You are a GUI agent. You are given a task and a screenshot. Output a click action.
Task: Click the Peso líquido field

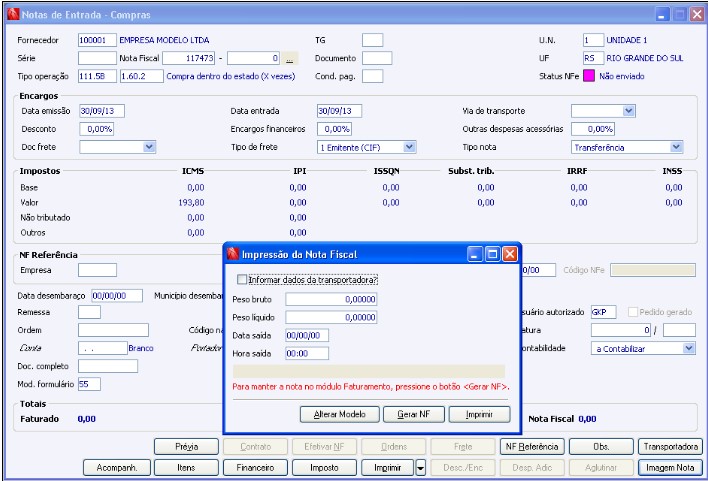(x=331, y=317)
